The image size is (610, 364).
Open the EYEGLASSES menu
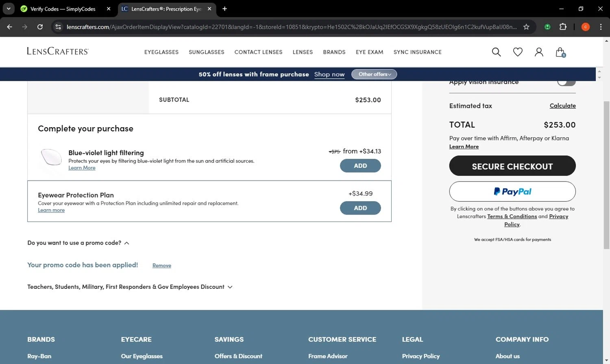(x=161, y=52)
